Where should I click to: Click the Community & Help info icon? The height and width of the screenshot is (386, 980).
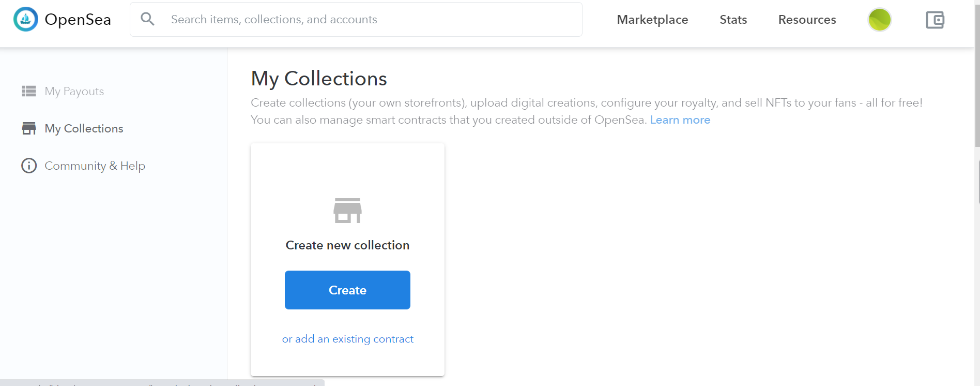click(29, 166)
